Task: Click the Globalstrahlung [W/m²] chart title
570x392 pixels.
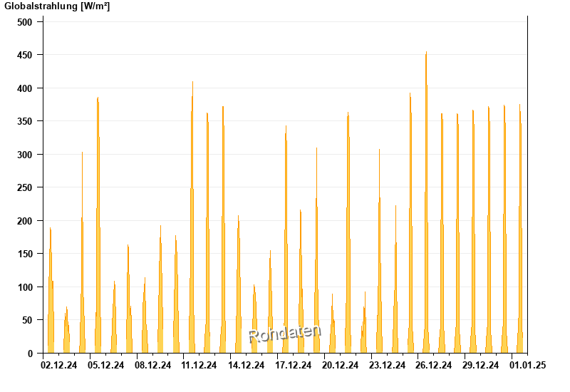Action: pyautogui.click(x=57, y=6)
